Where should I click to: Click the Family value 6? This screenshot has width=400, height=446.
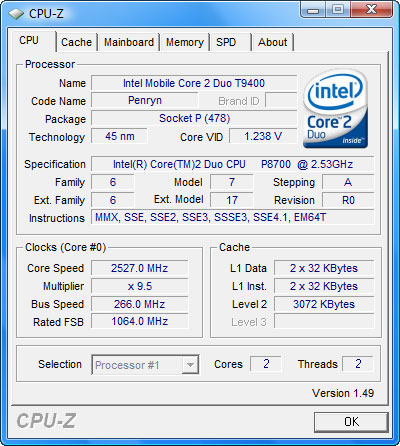tap(113, 182)
